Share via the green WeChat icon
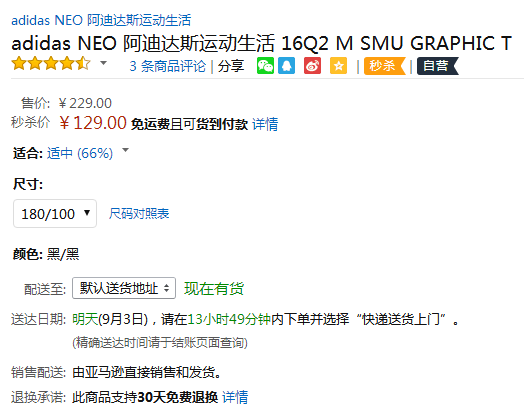524x412 pixels. point(265,65)
